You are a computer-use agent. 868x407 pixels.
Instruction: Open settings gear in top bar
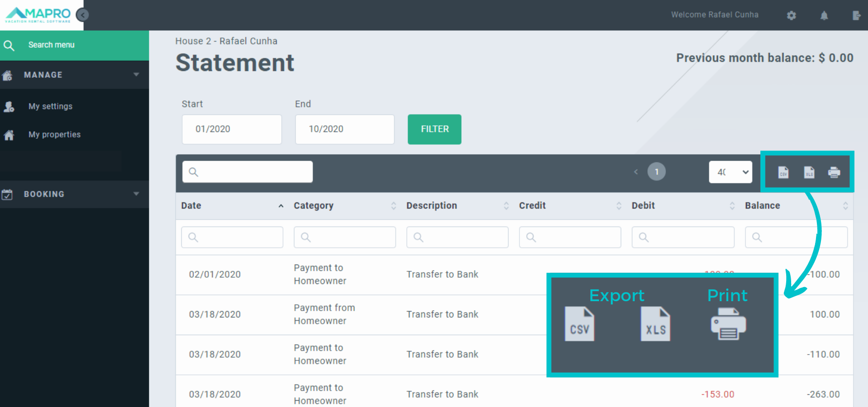coord(791,15)
